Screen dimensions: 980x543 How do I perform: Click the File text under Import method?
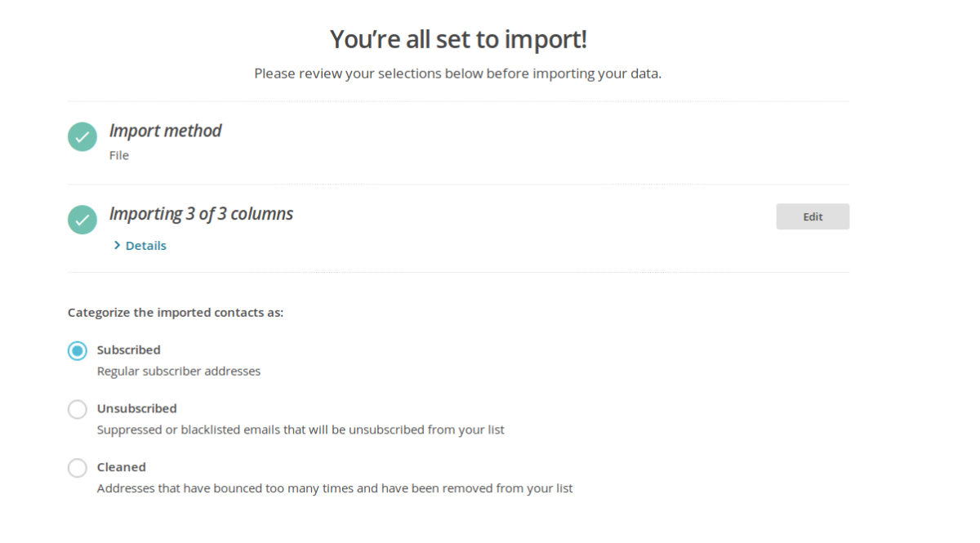click(119, 155)
